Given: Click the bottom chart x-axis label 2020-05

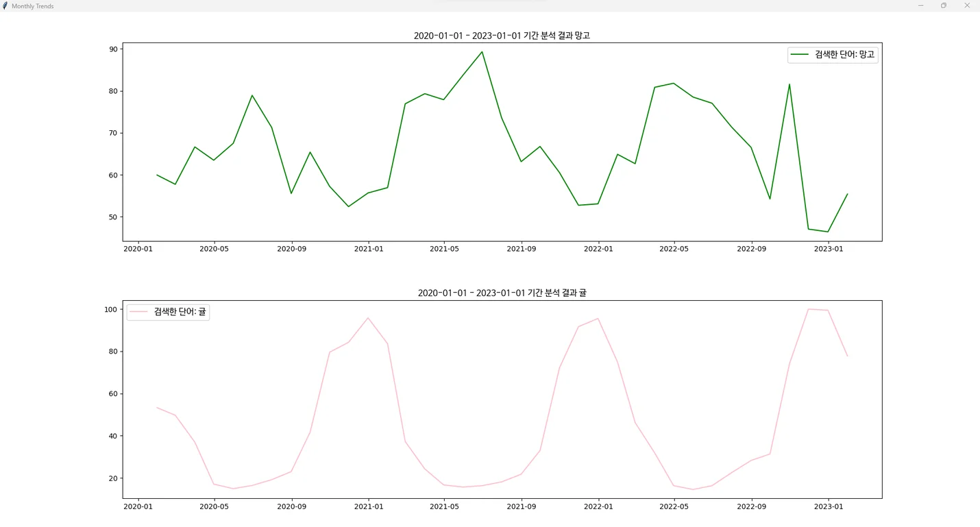Looking at the screenshot, I should click(x=214, y=506).
